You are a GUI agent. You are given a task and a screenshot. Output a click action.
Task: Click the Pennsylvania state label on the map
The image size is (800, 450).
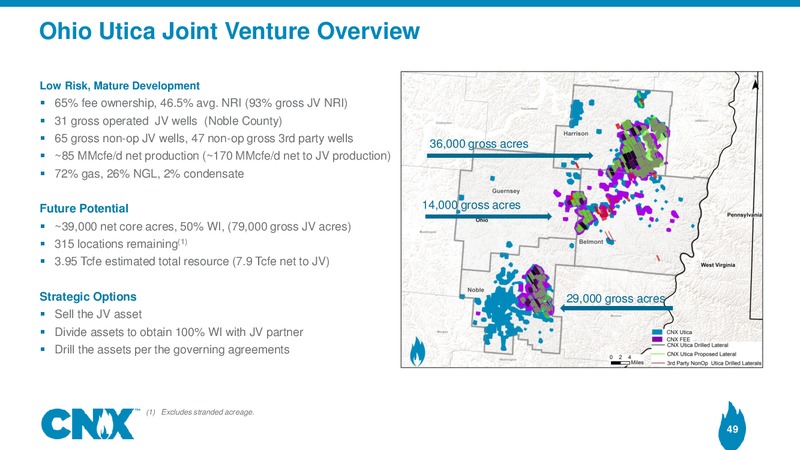(x=744, y=215)
